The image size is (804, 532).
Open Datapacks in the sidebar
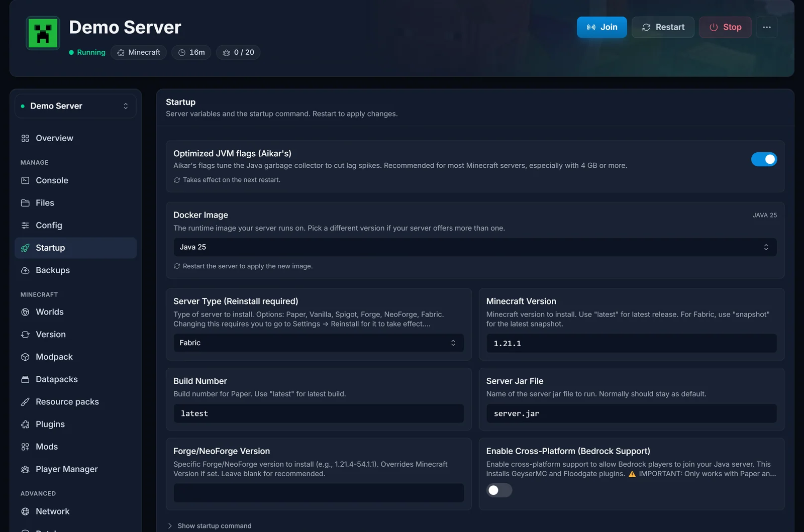click(x=75, y=379)
